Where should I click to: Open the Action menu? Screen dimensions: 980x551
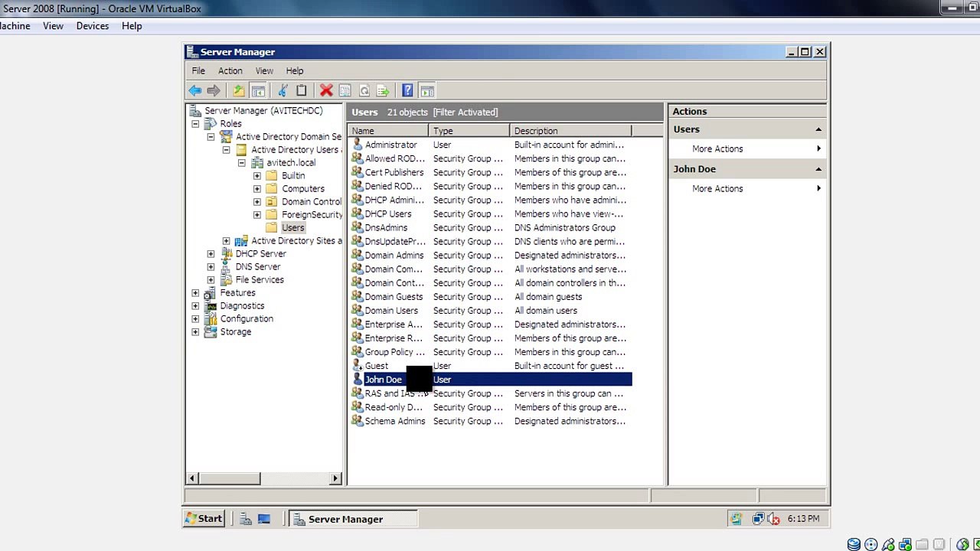(x=230, y=70)
